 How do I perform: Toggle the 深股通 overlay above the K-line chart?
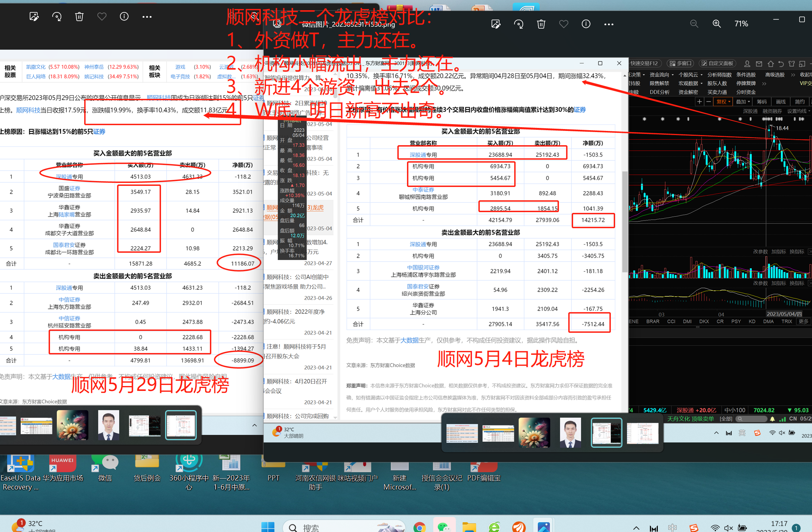[x=750, y=111]
